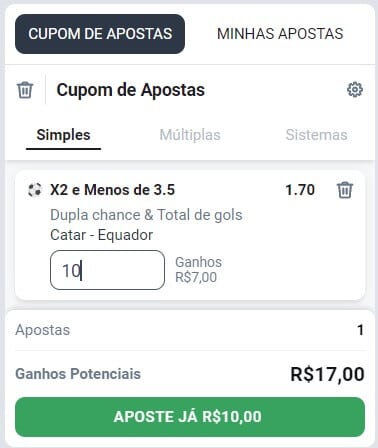This screenshot has width=378, height=448.
Task: Click the trash icon to clear the coupon
Action: point(25,90)
